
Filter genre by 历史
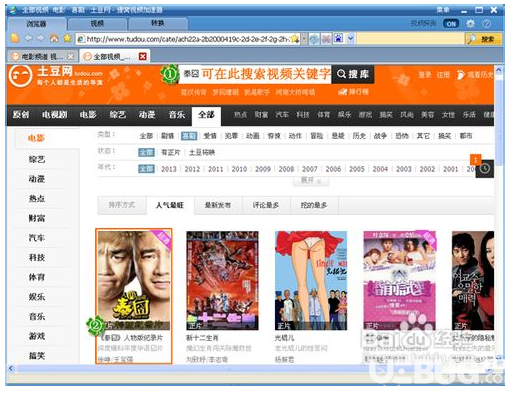click(x=359, y=136)
